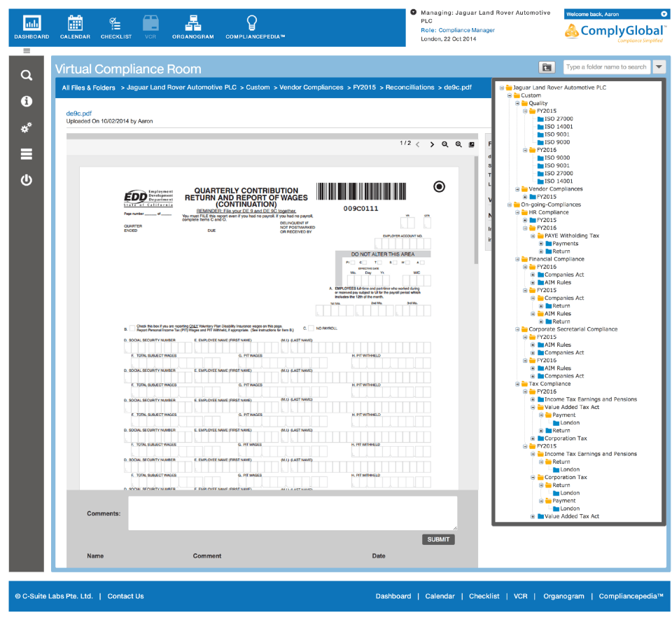Click the Contact Us footer link
The width and height of the screenshot is (672, 629).
[125, 596]
